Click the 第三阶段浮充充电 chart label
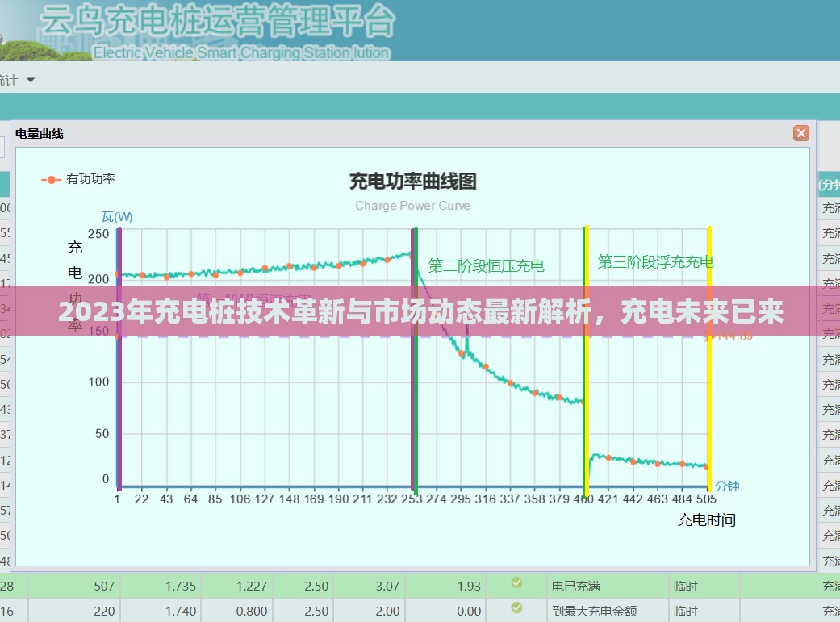The width and height of the screenshot is (840, 622). click(656, 261)
